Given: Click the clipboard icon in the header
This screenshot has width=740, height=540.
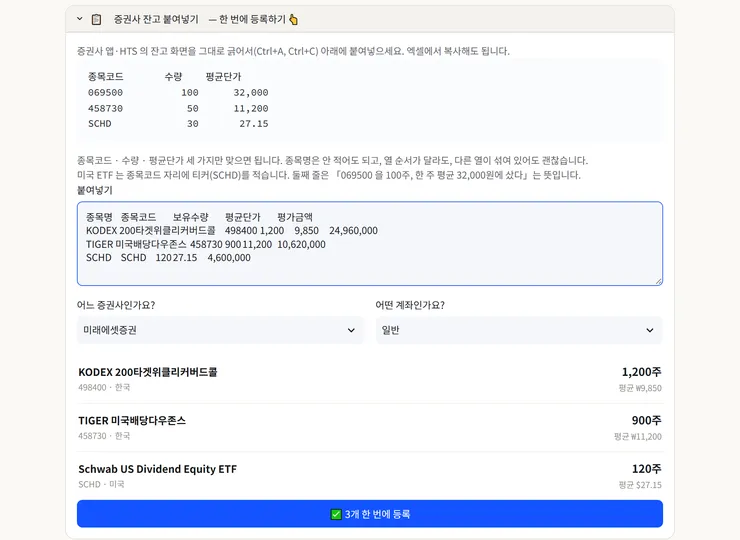Looking at the screenshot, I should (96, 19).
